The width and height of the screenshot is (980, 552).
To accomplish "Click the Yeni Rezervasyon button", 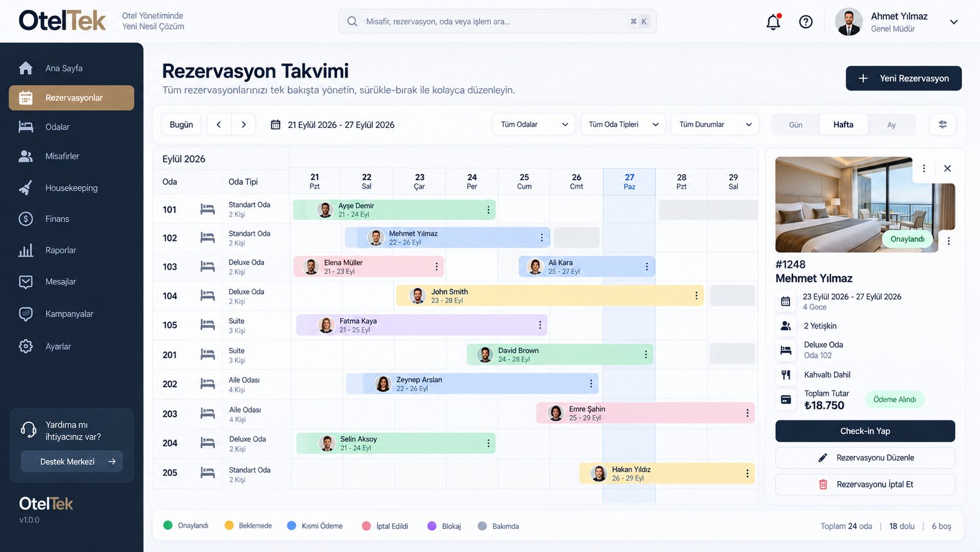I will coord(903,78).
